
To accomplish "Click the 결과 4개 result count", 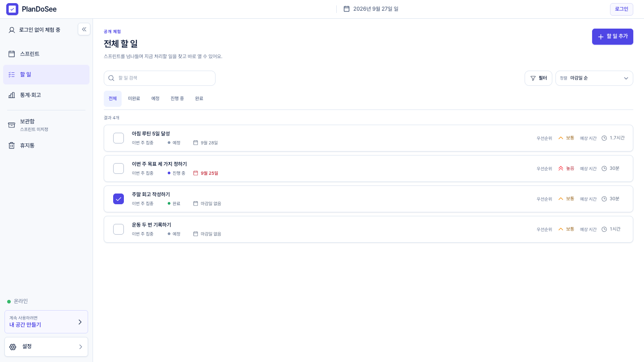I will tap(111, 118).
